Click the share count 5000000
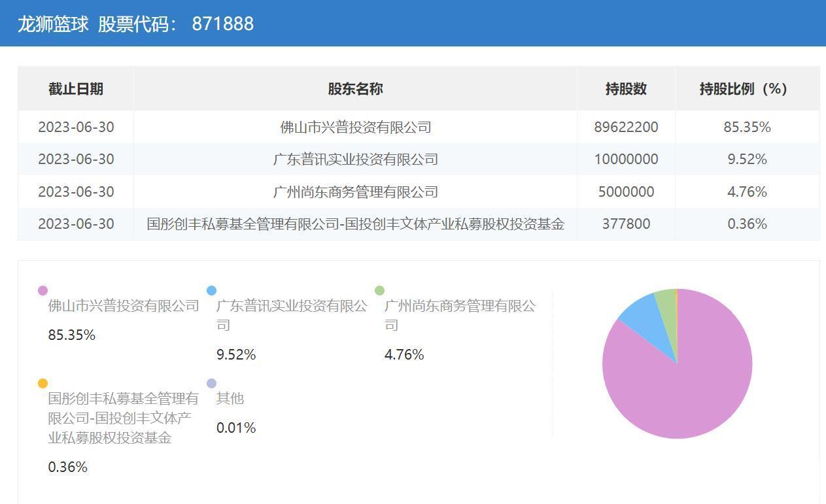 (626, 192)
